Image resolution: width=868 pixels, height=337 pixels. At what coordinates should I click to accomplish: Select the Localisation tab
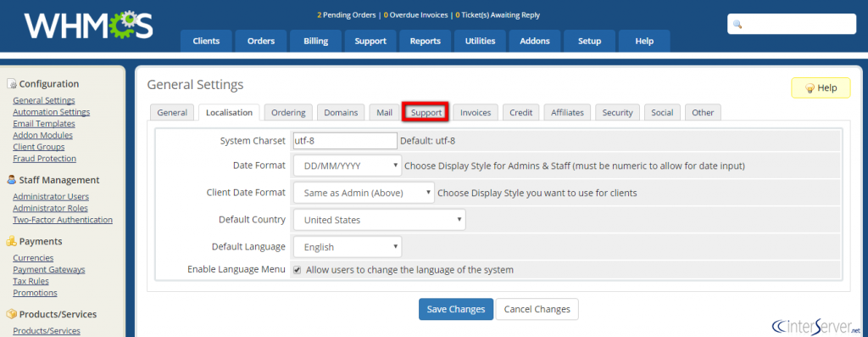click(229, 113)
